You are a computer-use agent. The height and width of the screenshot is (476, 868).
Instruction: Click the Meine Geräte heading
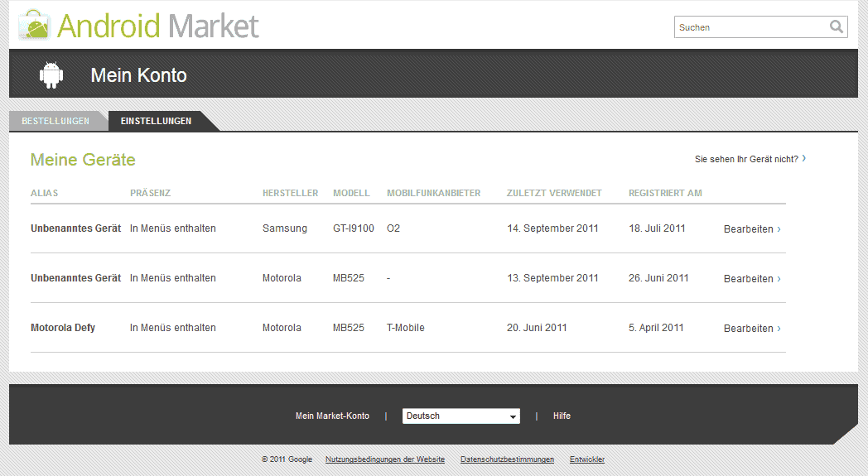(x=83, y=160)
